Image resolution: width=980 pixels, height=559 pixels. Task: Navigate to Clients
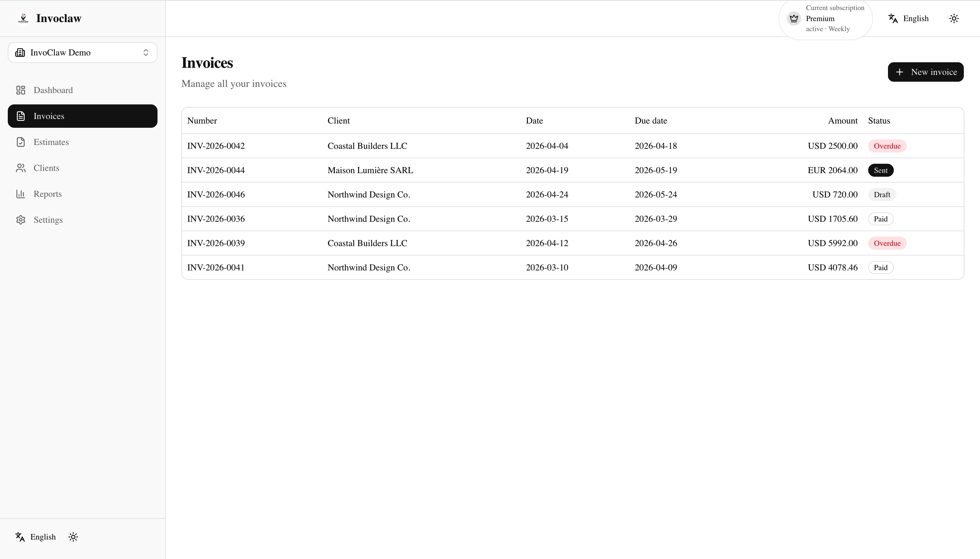point(83,168)
